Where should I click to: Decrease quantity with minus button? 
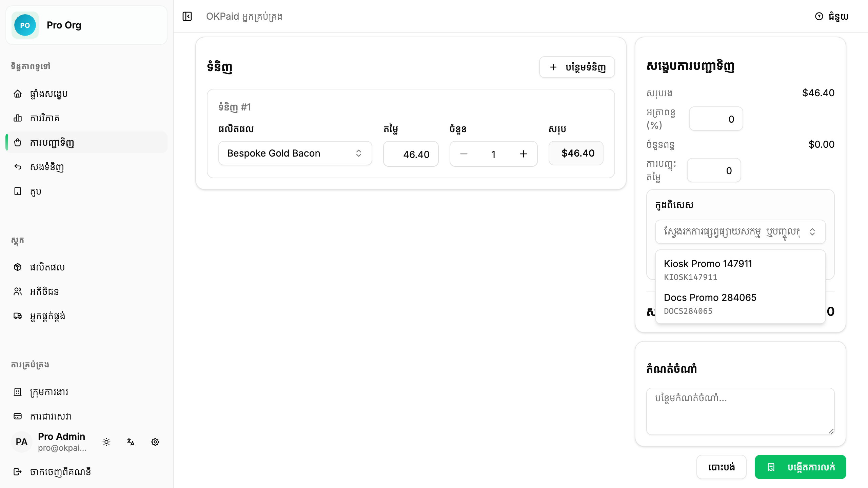(x=464, y=154)
